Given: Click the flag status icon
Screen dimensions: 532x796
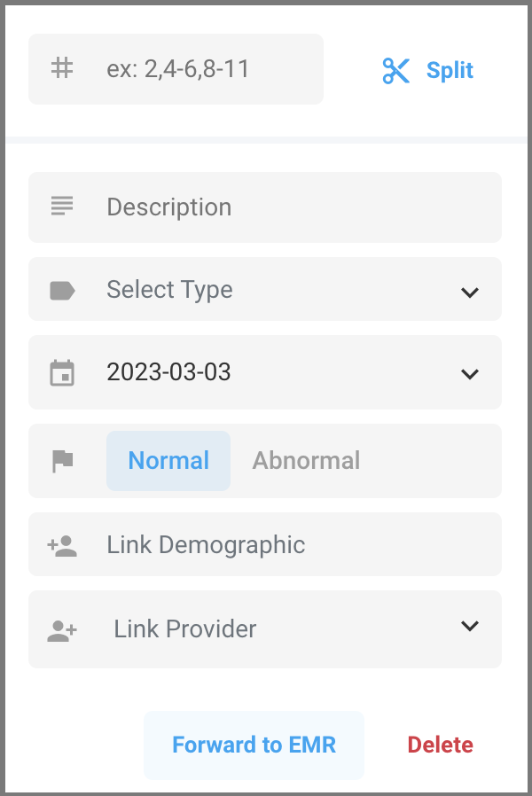Looking at the screenshot, I should coord(62,461).
